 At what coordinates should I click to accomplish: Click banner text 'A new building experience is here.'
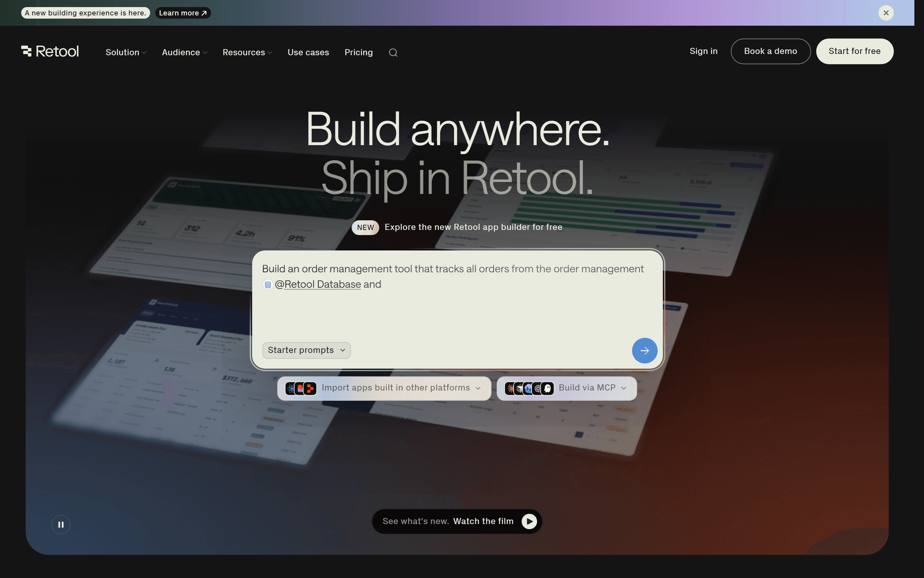pyautogui.click(x=86, y=13)
